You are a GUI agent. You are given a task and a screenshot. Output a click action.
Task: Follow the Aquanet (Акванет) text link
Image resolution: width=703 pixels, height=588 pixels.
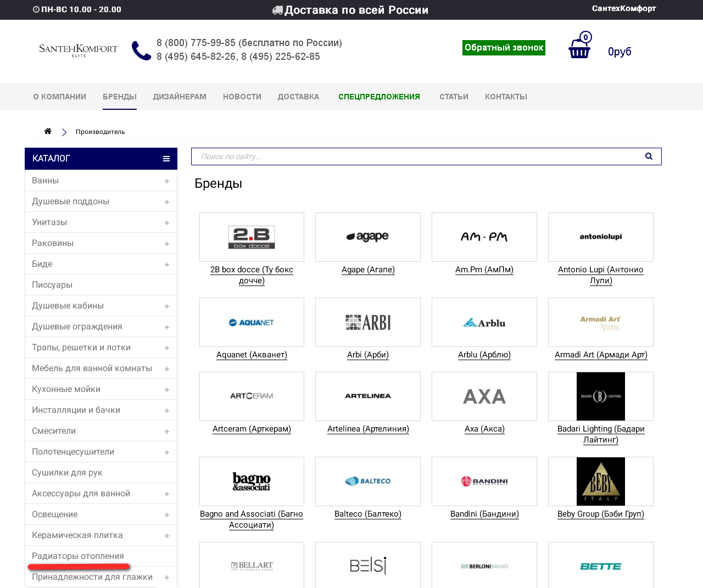[x=252, y=355]
